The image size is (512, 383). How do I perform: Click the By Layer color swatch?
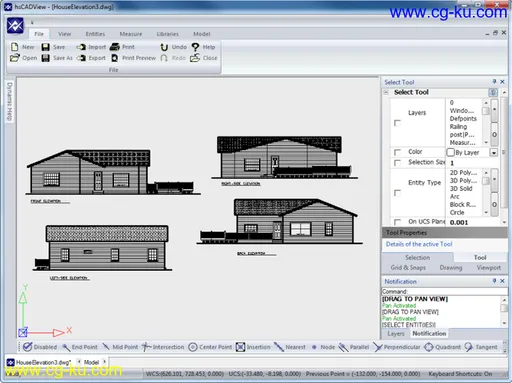(450, 152)
